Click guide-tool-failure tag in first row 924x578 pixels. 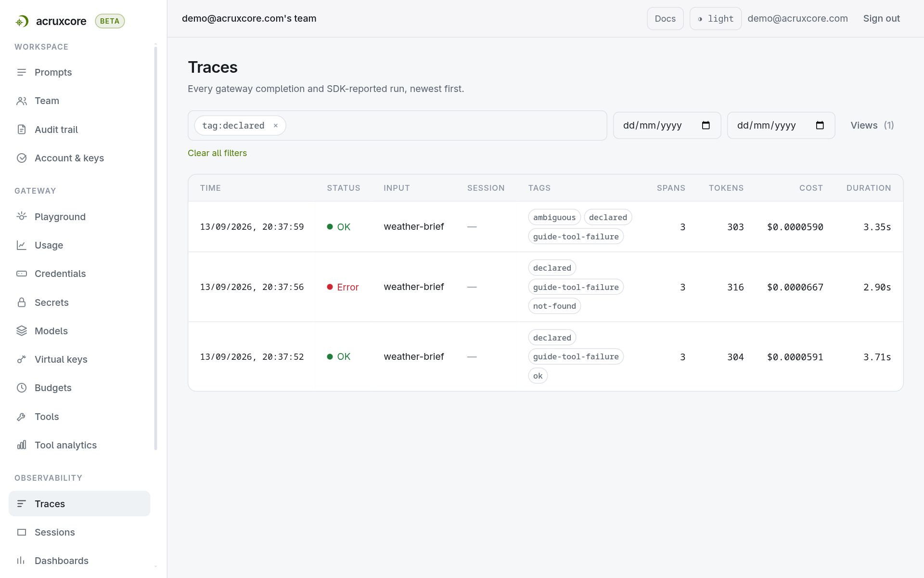coord(576,236)
